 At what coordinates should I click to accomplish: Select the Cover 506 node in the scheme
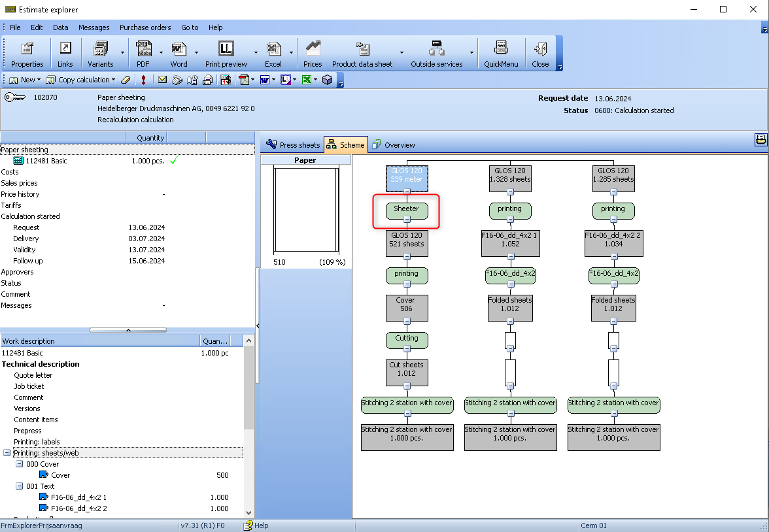point(407,307)
